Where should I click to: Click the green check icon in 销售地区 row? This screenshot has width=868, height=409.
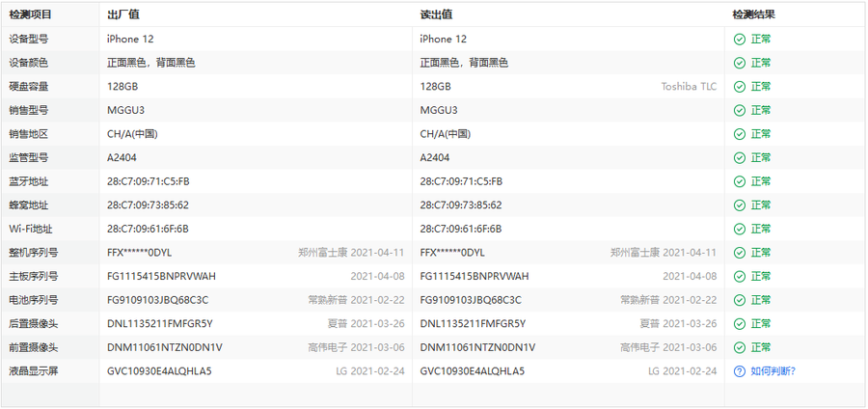click(739, 134)
